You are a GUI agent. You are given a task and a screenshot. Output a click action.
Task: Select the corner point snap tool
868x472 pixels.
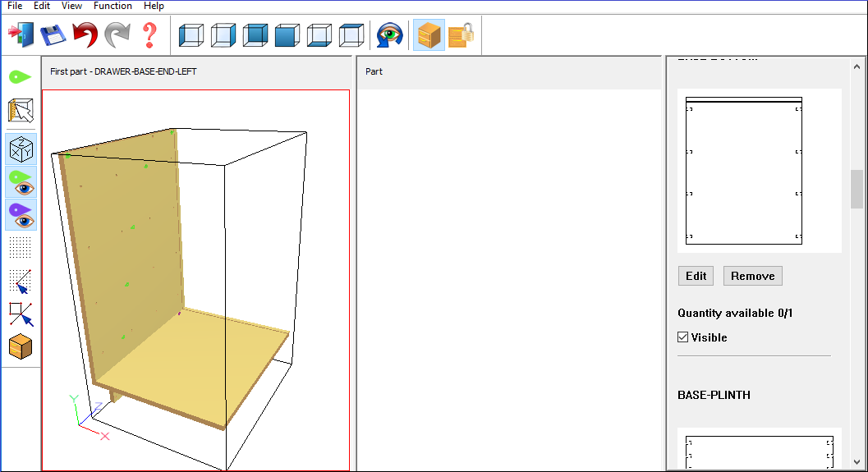pos(21,314)
